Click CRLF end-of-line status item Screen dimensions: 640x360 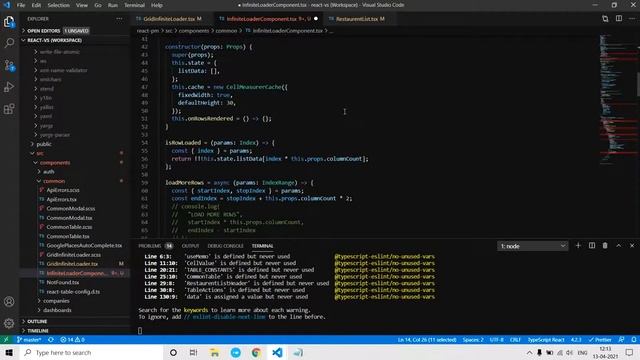click(515, 340)
